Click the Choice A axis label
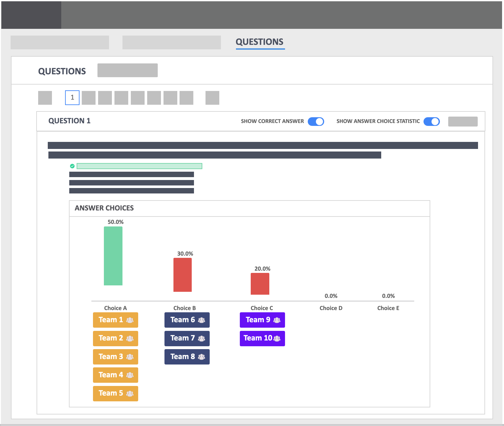This screenshot has height=426, width=504. 115,308
